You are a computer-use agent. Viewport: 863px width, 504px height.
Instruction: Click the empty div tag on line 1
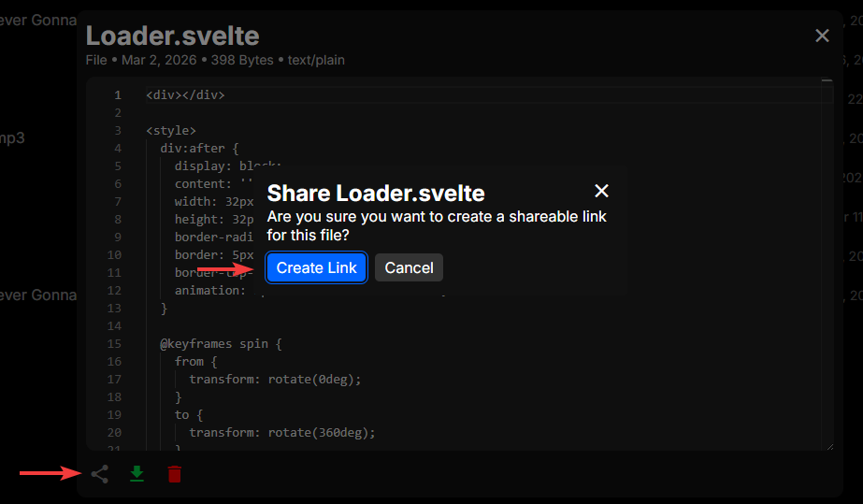point(185,94)
